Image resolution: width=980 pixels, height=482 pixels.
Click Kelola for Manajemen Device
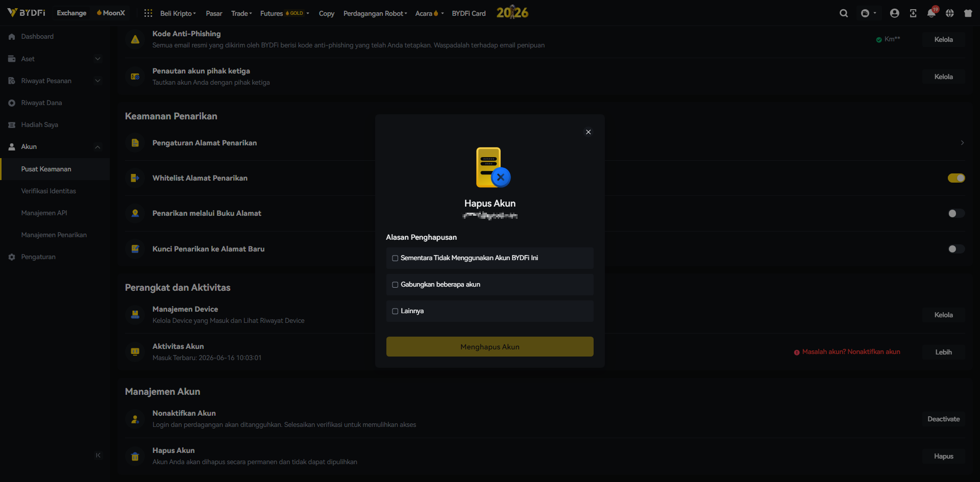click(x=943, y=315)
